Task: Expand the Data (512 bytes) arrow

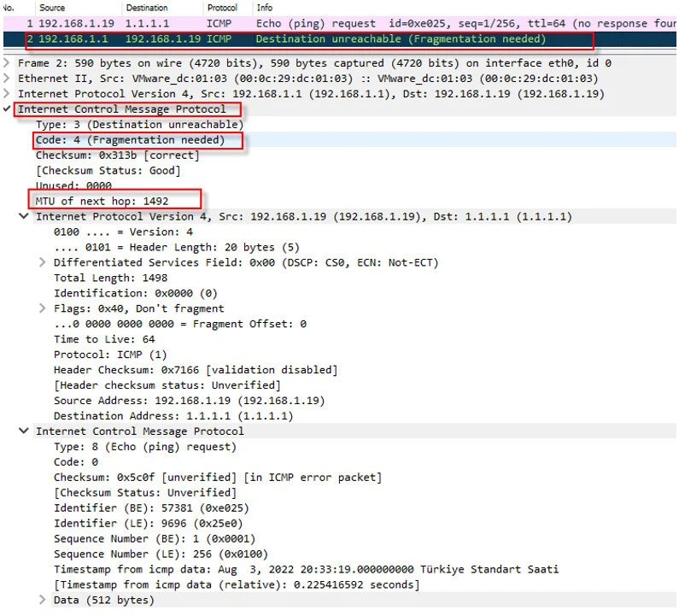Action: tap(43, 601)
